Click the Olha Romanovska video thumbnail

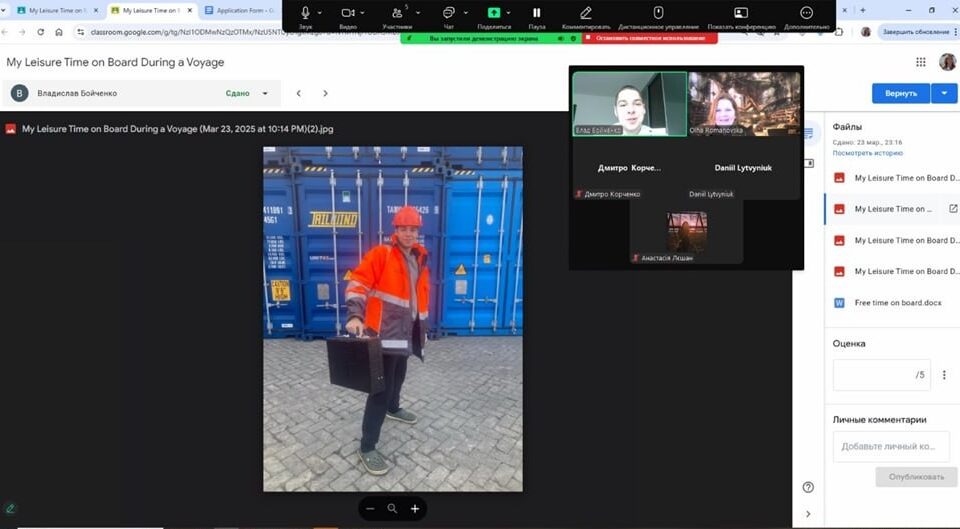pos(744,103)
